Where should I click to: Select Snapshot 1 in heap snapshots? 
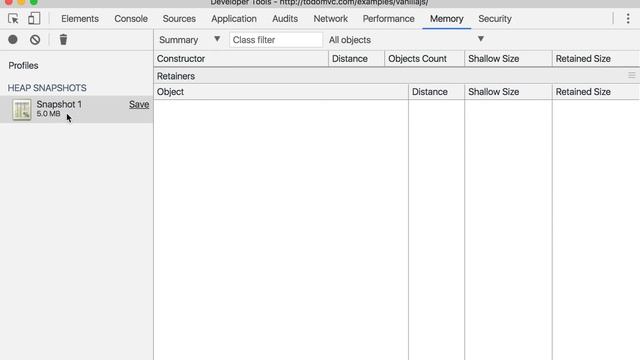pyautogui.click(x=76, y=109)
